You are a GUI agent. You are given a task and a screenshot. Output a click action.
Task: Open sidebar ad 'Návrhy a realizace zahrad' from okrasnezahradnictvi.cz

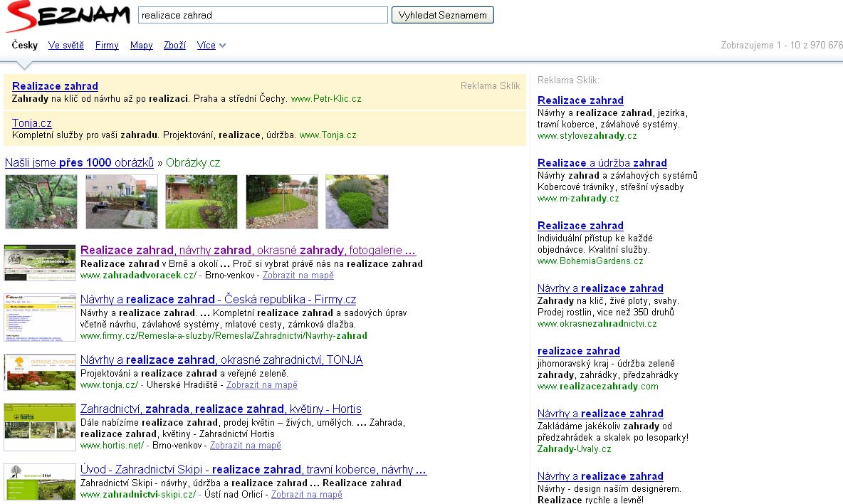600,288
